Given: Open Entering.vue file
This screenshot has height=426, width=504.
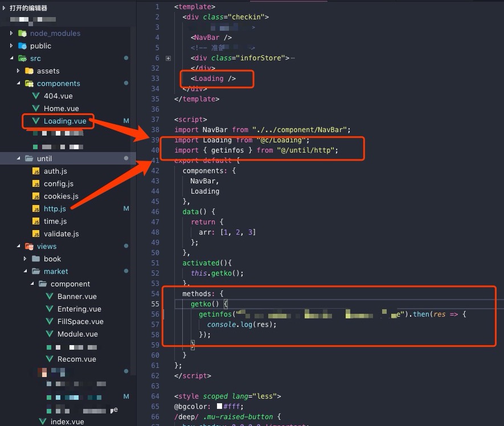Looking at the screenshot, I should click(x=79, y=309).
